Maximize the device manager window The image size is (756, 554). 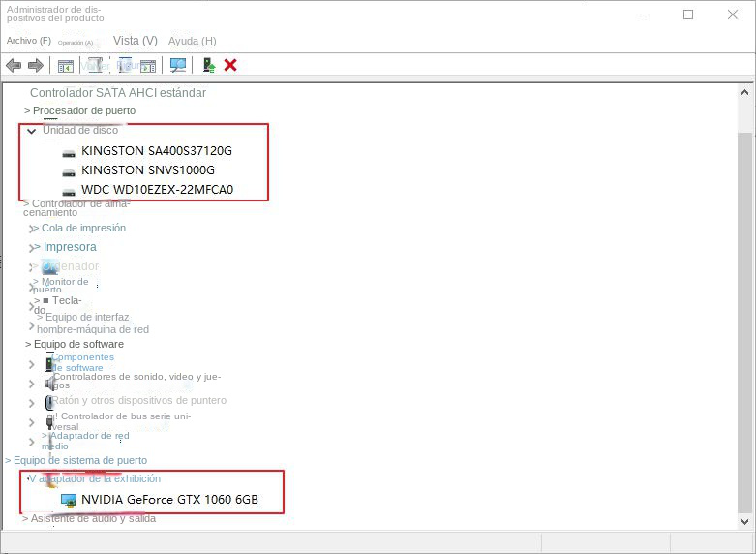[x=688, y=15]
